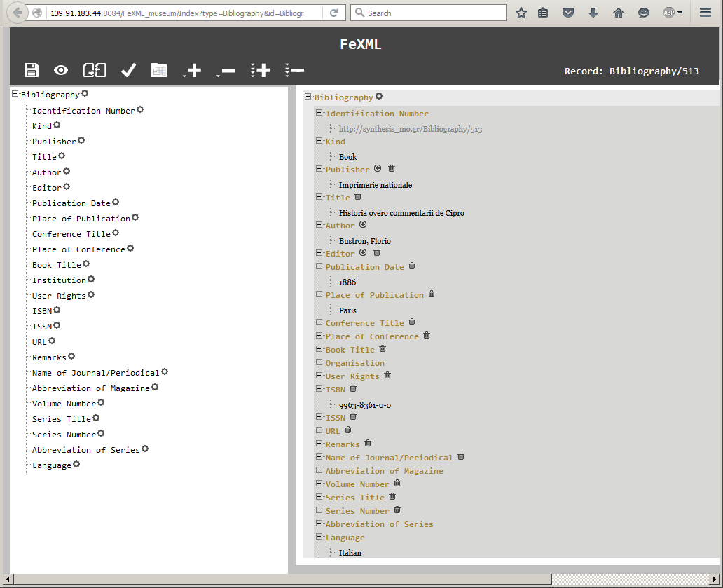Click gear icon next to Language in left tree

tap(76, 464)
